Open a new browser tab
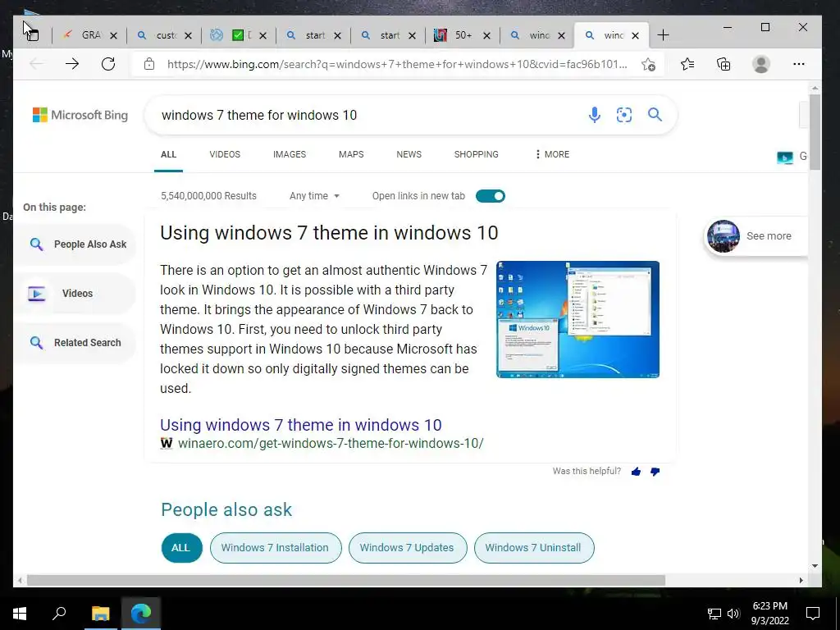The width and height of the screenshot is (840, 630). (x=663, y=35)
